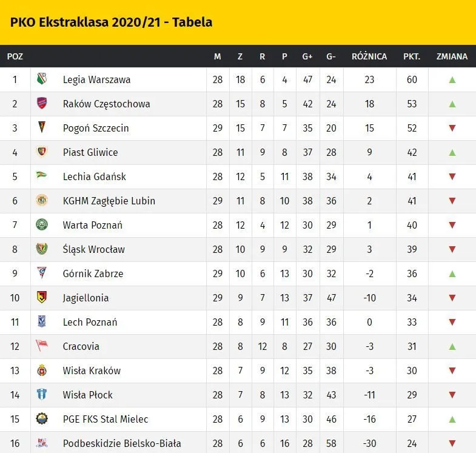Click the Legia Warszawa club crest
The height and width of the screenshot is (453, 476).
pyautogui.click(x=42, y=79)
